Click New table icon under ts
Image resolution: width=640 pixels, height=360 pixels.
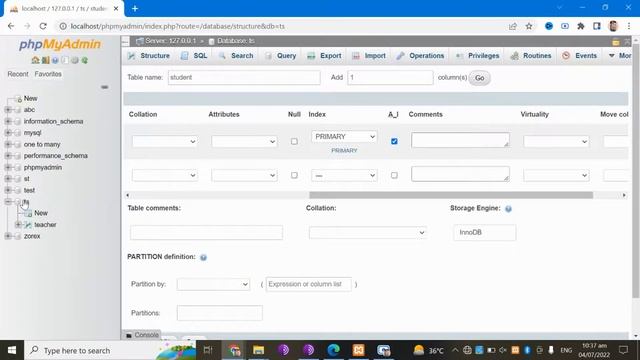point(28,213)
